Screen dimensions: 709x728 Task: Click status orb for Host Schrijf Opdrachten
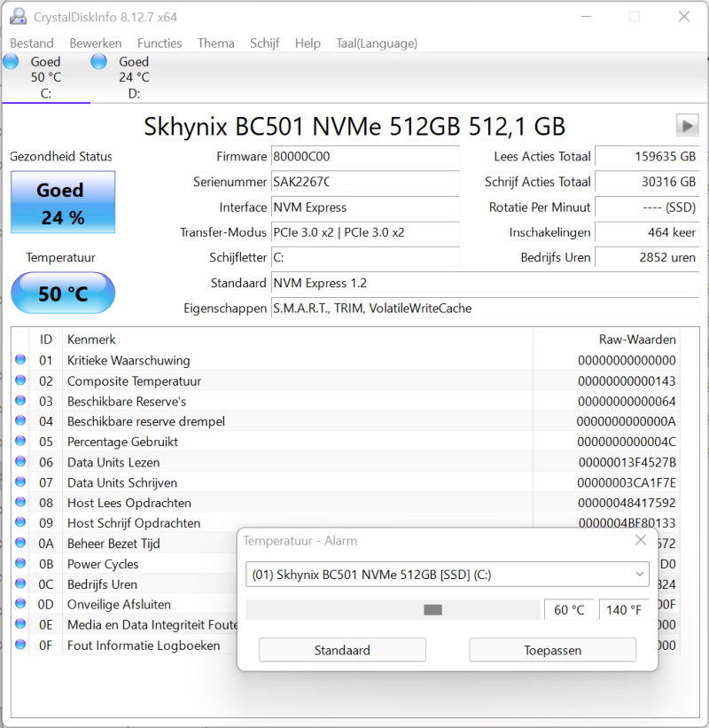20,522
